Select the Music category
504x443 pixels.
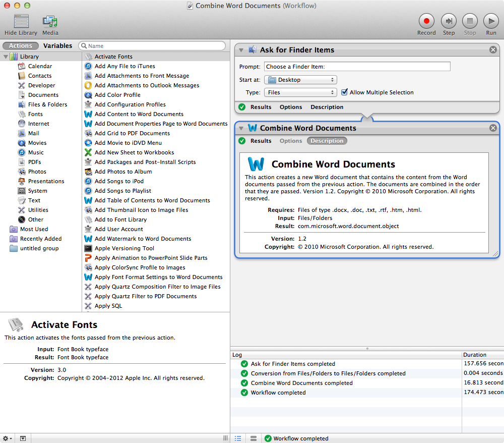(x=36, y=152)
